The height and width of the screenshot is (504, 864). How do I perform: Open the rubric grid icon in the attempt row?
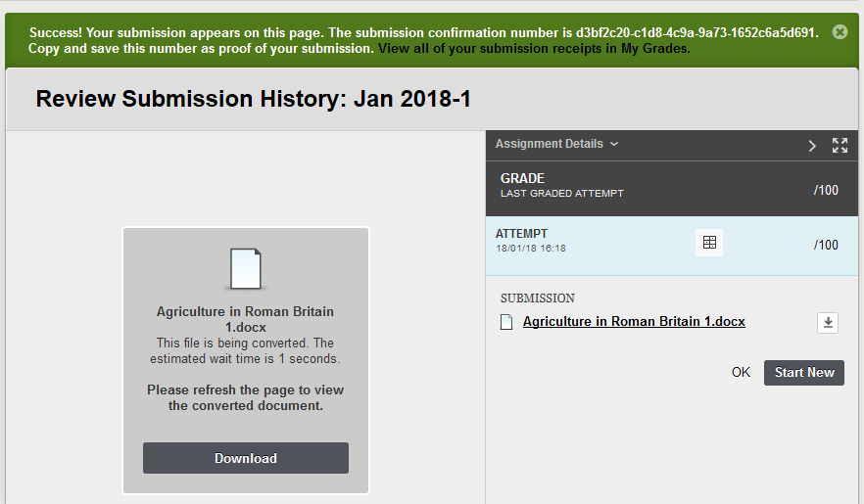point(709,243)
